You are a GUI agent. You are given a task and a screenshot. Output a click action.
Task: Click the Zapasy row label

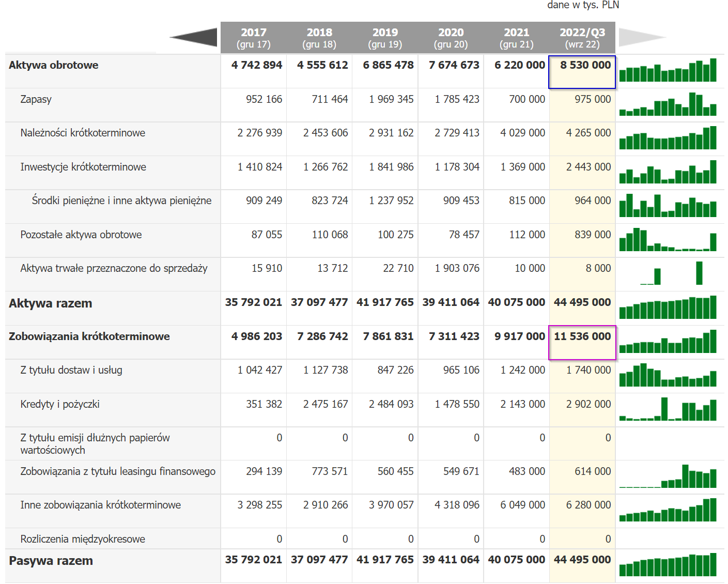[x=36, y=99]
